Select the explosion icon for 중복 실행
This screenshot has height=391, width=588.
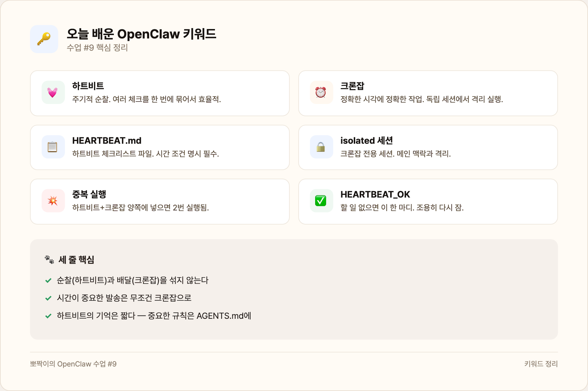53,201
